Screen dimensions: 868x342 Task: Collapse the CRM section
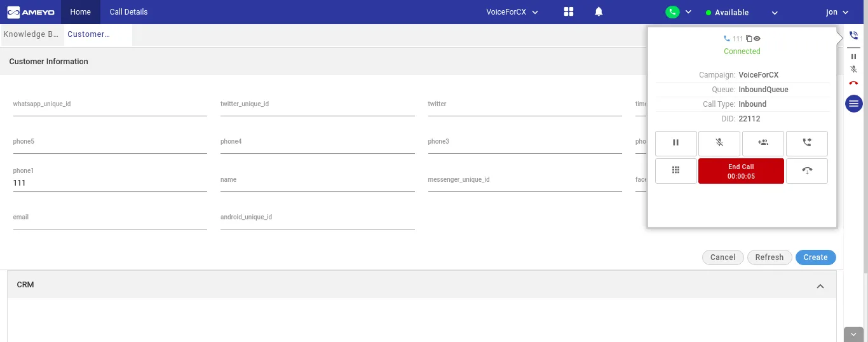[x=820, y=287]
